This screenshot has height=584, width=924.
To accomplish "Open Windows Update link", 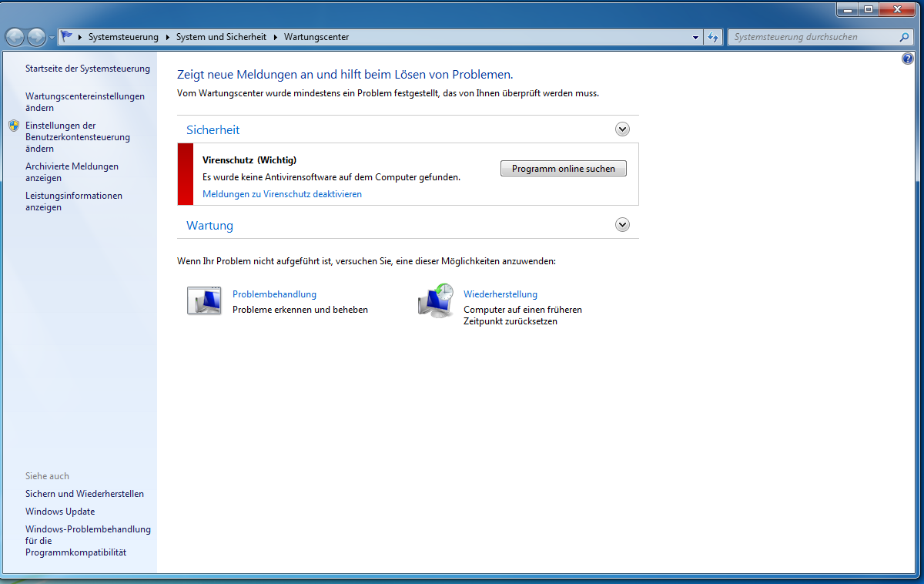I will click(60, 512).
